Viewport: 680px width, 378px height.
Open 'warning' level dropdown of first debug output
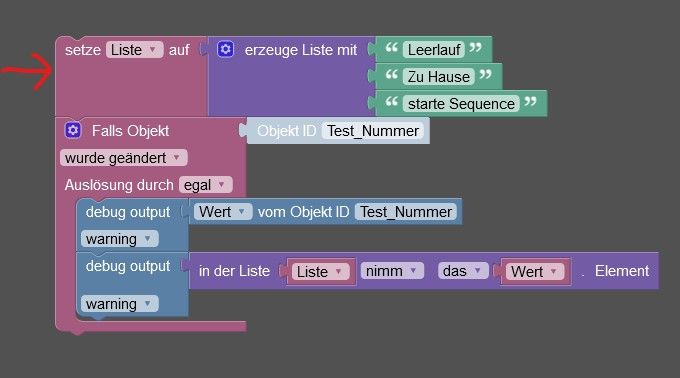click(120, 239)
